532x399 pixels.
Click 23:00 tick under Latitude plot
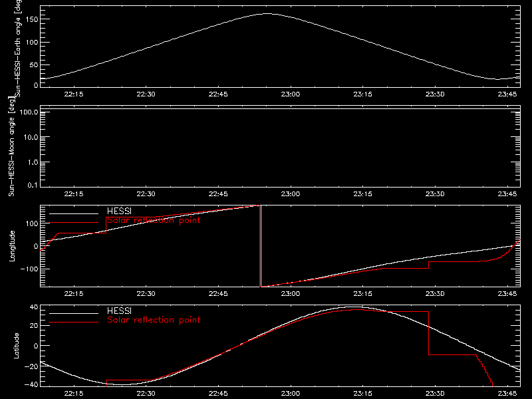pos(291,393)
